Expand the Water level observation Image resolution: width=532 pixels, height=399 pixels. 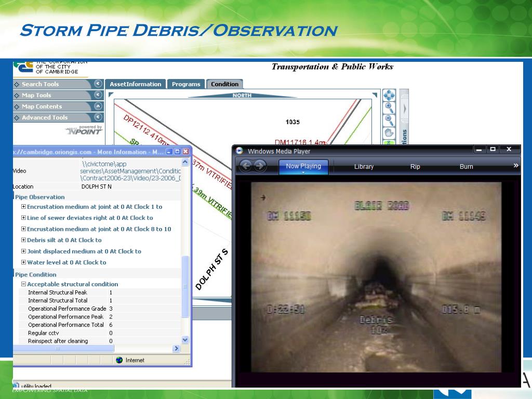pos(23,262)
